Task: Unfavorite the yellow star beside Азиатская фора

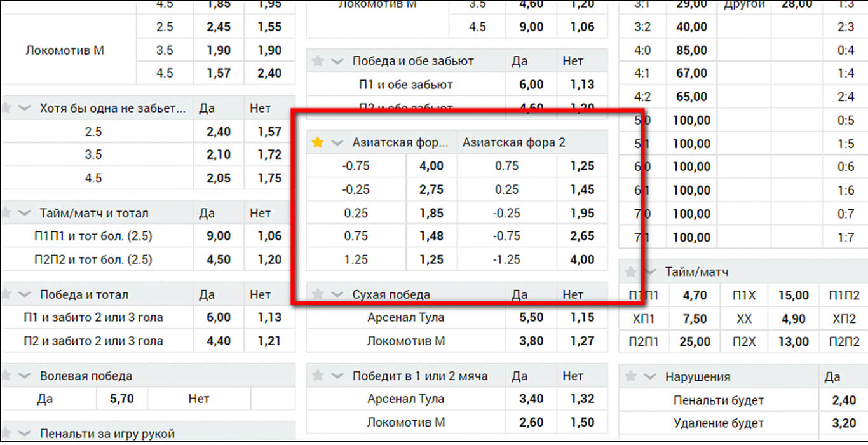Action: 318,143
